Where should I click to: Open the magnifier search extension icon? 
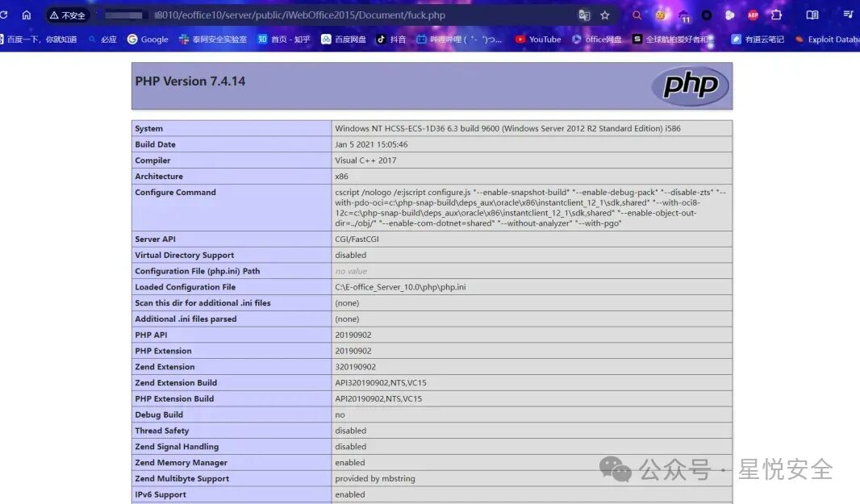637,15
